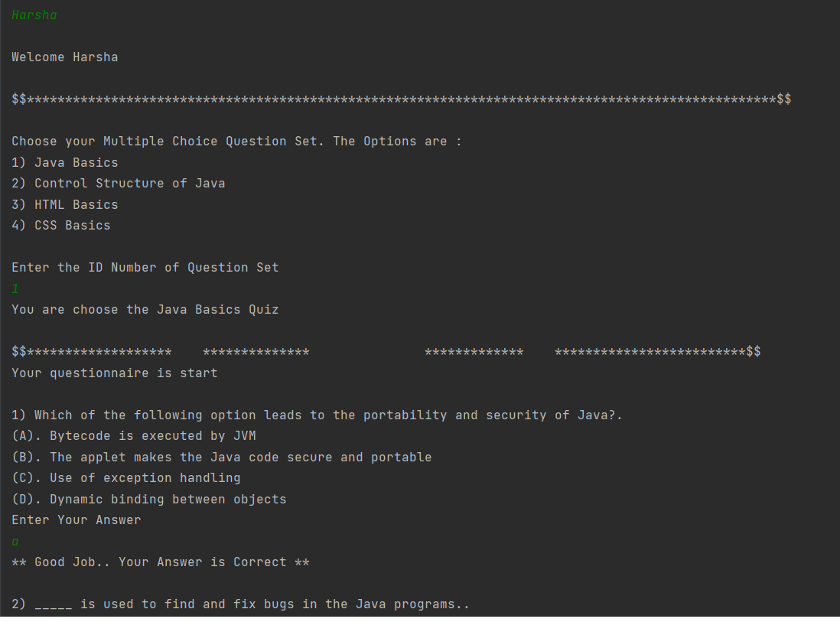840x622 pixels.
Task: Click the Java Basics option line
Action: [65, 163]
